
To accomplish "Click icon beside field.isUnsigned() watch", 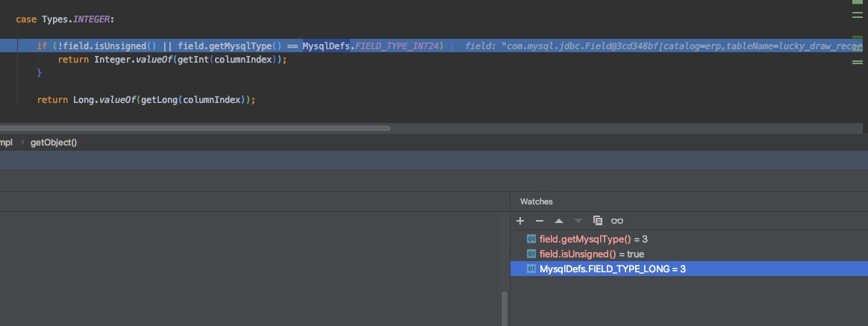I will [x=531, y=254].
